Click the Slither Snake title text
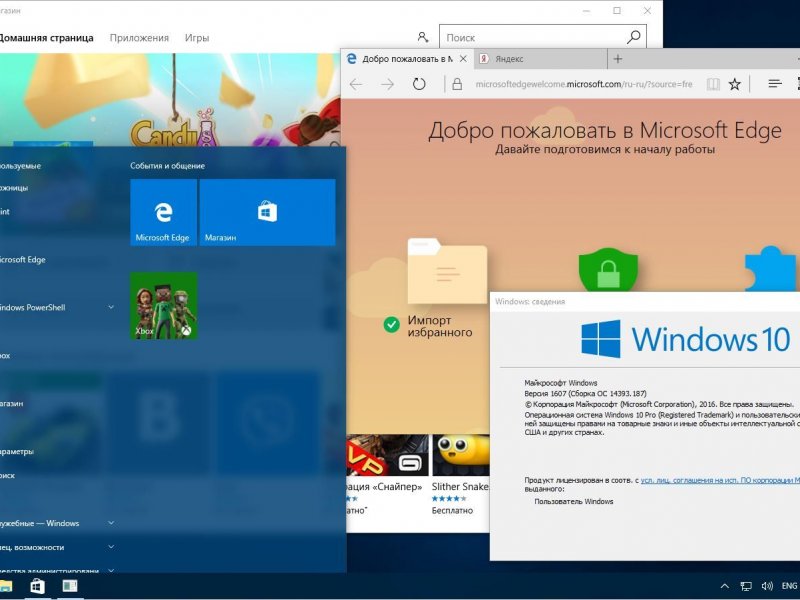This screenshot has height=600, width=800. tap(460, 486)
